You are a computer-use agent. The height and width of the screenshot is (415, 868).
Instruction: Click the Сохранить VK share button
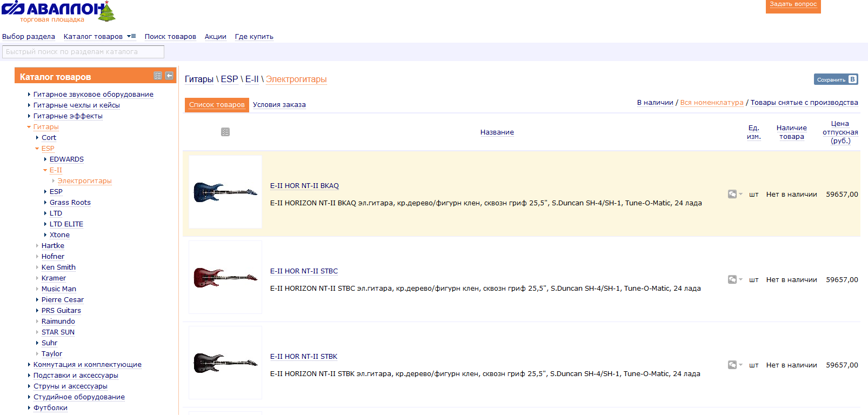(836, 79)
